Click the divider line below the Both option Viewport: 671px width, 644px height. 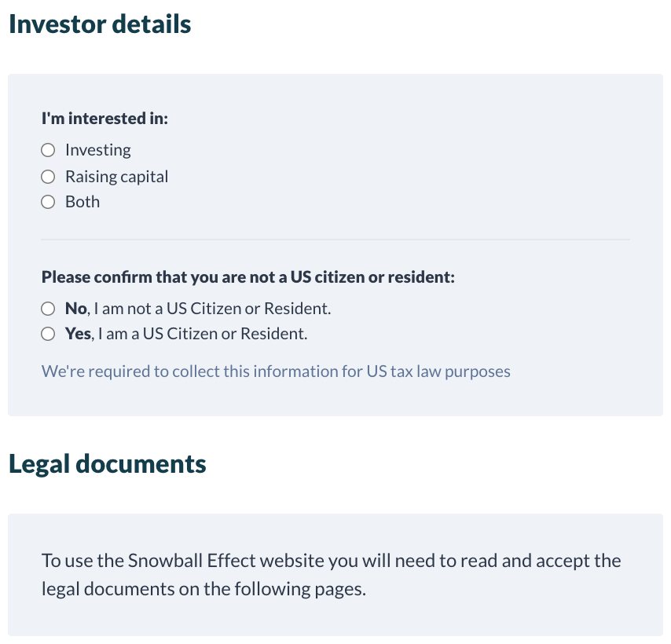pyautogui.click(x=335, y=239)
